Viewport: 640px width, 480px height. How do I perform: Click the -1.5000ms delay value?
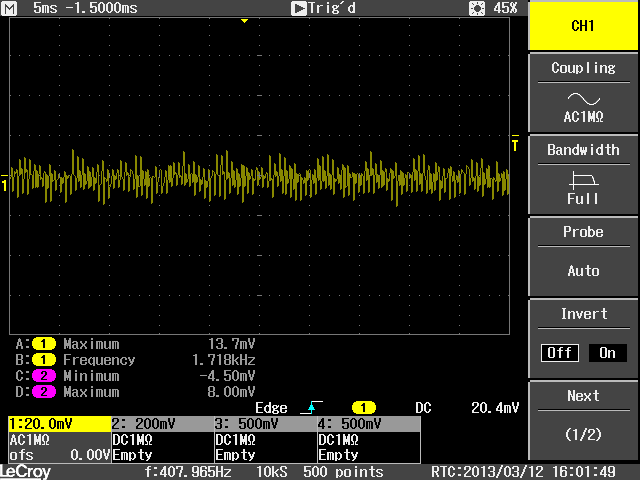(x=101, y=8)
